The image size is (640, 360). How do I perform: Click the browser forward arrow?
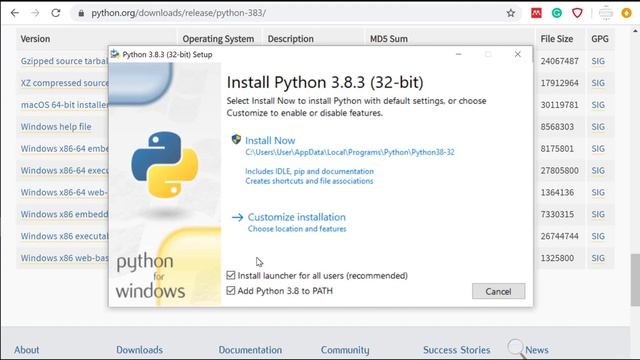click(35, 13)
